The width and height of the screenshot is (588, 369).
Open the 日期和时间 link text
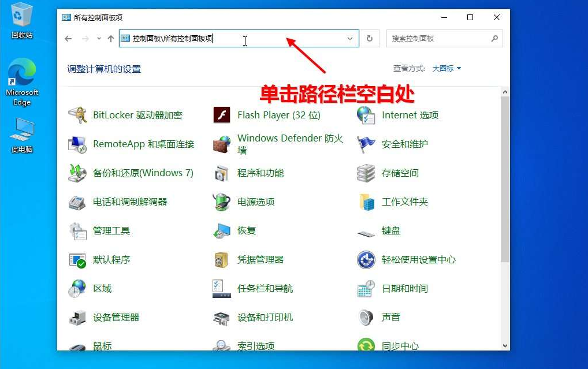point(405,288)
